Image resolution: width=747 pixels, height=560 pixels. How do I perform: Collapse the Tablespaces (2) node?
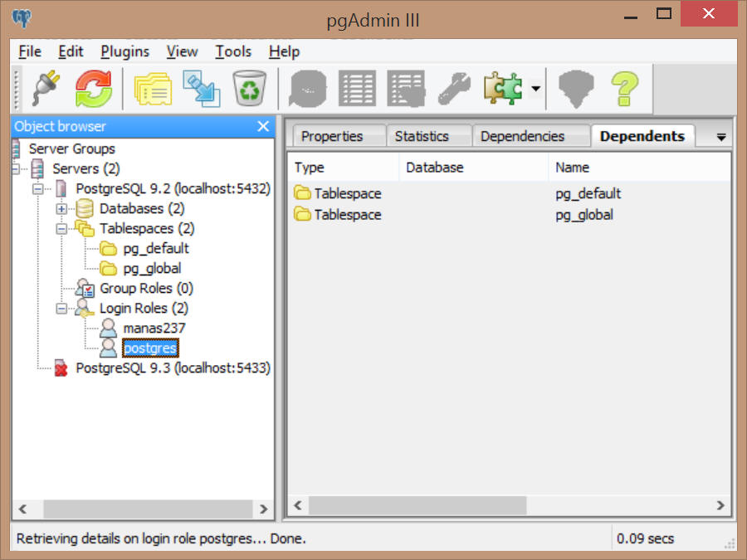[x=61, y=229]
